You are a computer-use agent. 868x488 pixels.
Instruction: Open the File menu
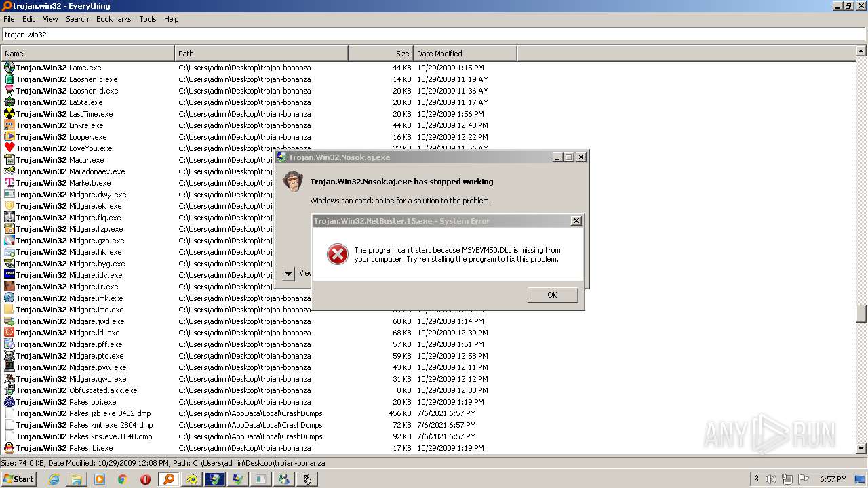click(9, 19)
